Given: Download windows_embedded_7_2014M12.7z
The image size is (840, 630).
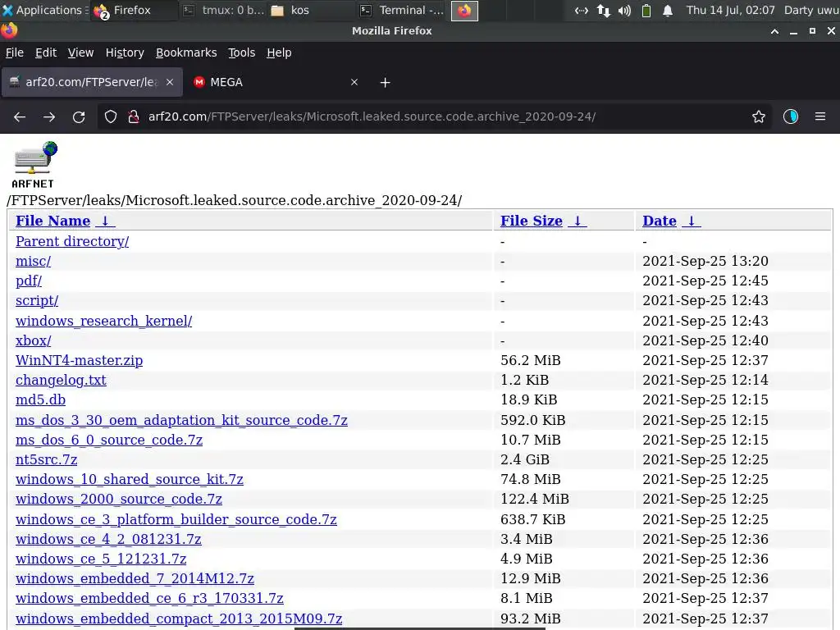Looking at the screenshot, I should pos(135,579).
